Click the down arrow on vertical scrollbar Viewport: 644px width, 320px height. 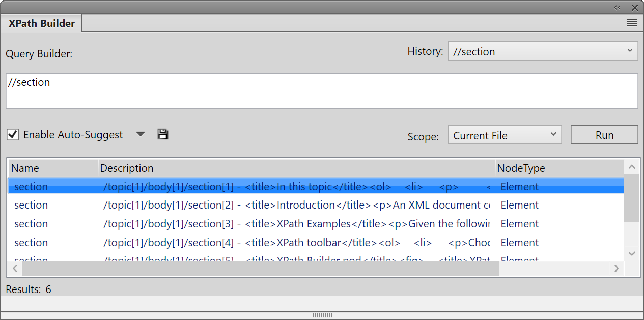(x=632, y=253)
